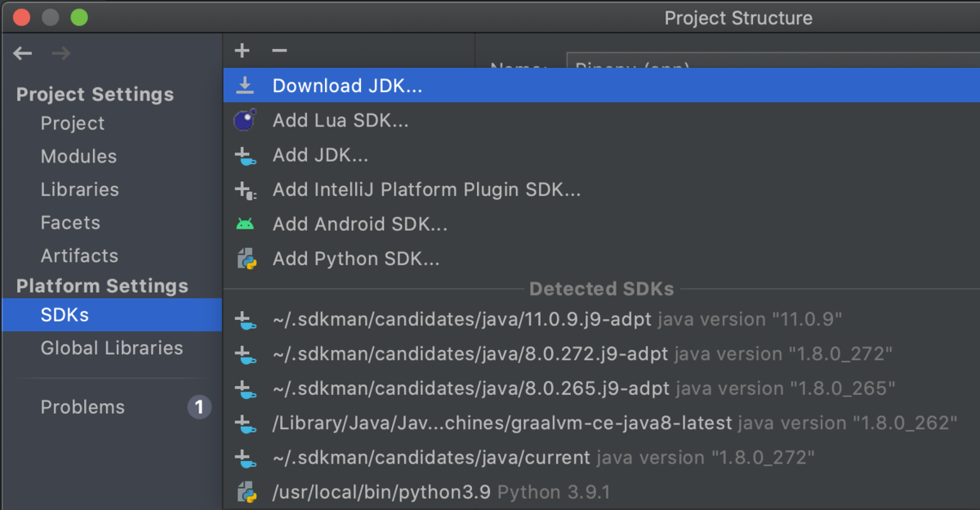Viewport: 980px width, 510px height.
Task: Click the JDK icon for graalvm-ce-java8-latest
Action: [x=245, y=424]
